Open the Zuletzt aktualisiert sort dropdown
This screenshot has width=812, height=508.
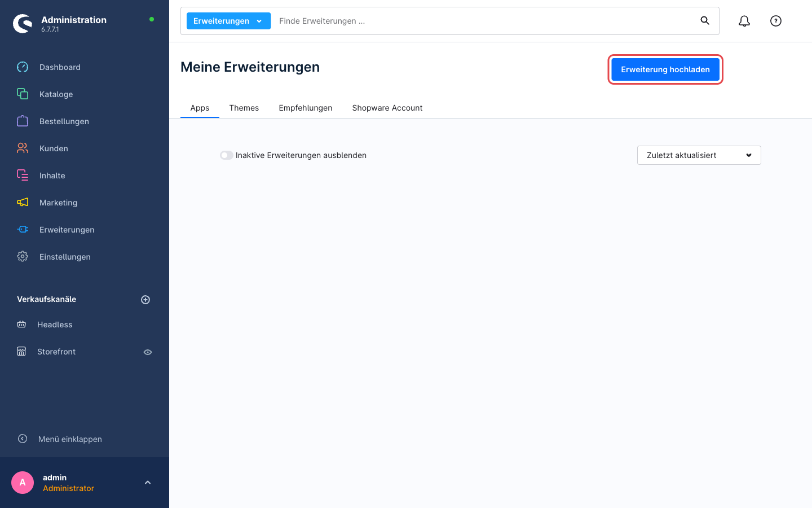(699, 155)
